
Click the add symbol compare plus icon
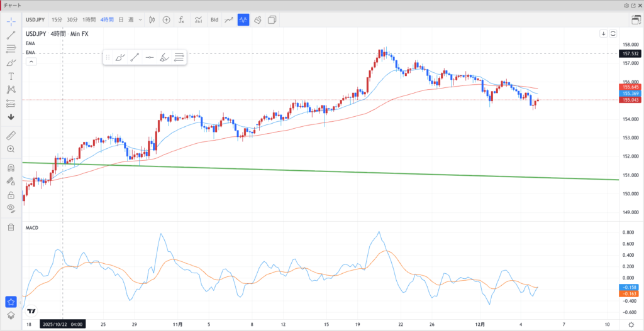(x=166, y=19)
